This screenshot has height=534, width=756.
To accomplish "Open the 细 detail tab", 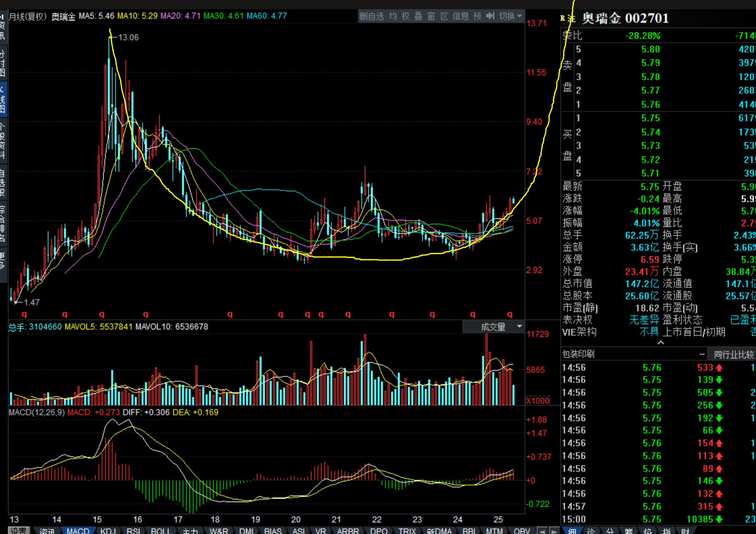I will [572, 531].
